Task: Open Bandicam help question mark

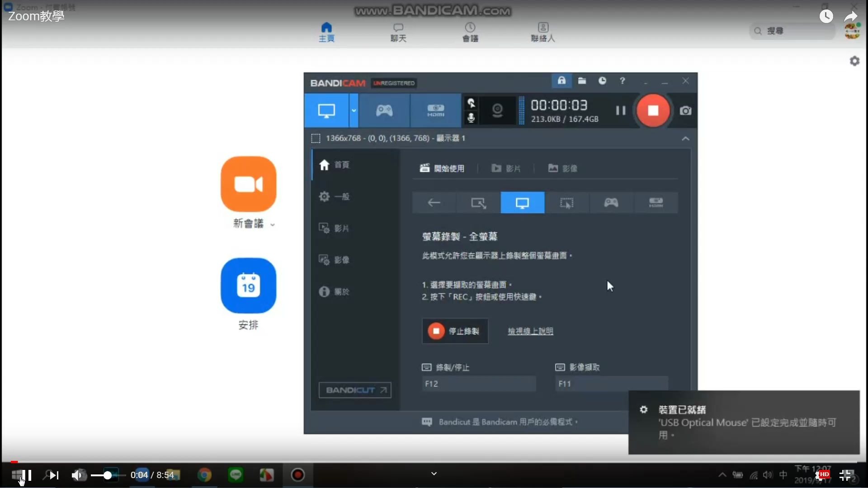Action: (x=623, y=81)
